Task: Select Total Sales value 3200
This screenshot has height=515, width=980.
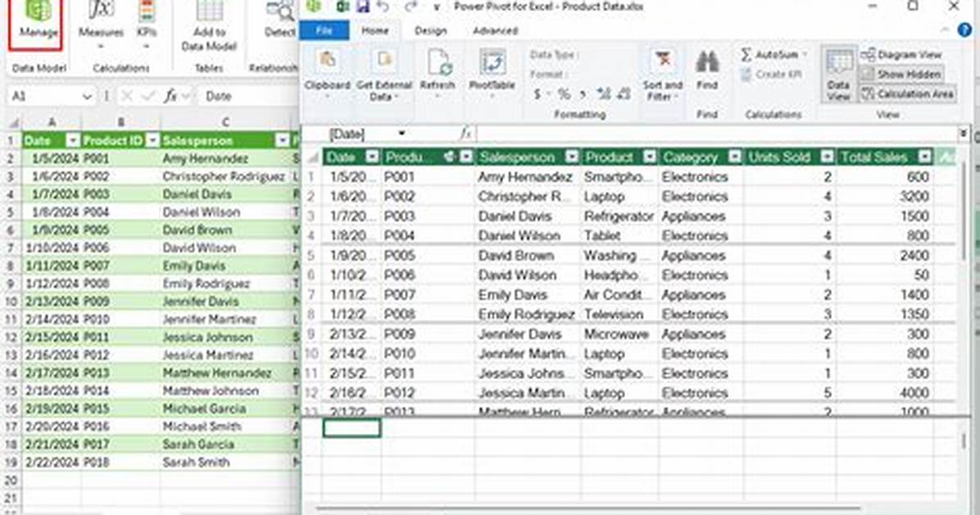Action: point(884,197)
